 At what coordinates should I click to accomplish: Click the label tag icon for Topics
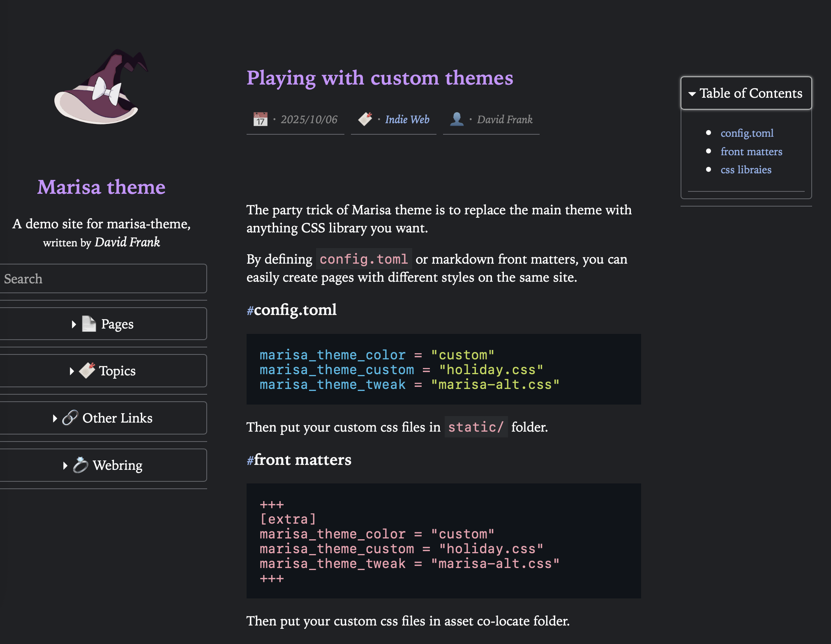click(87, 370)
